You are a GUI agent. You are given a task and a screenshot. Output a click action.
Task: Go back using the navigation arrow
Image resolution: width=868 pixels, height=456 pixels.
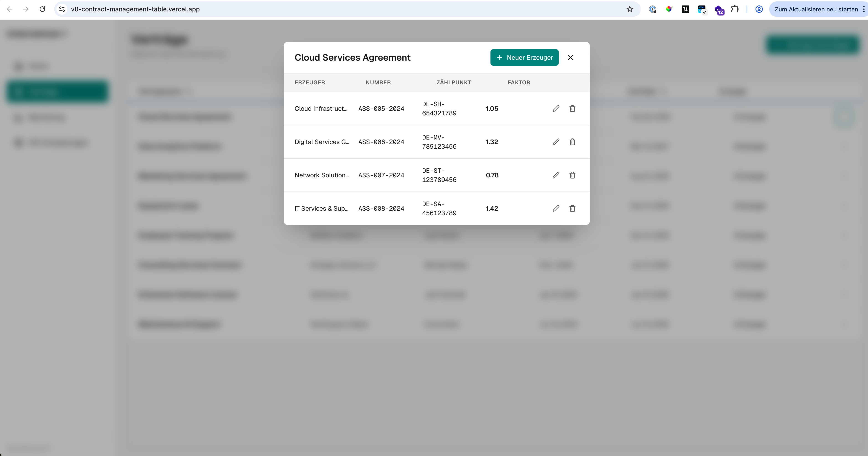tap(10, 9)
